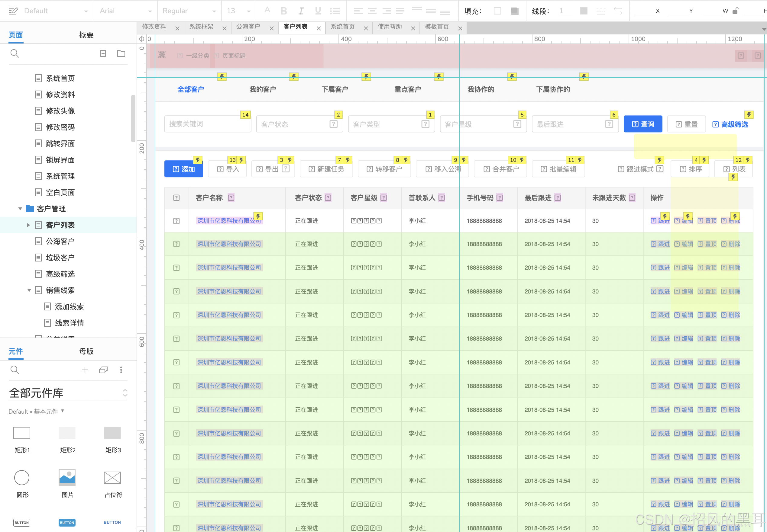Click the pages panel search icon
Image resolution: width=767 pixels, height=532 pixels.
(x=15, y=53)
